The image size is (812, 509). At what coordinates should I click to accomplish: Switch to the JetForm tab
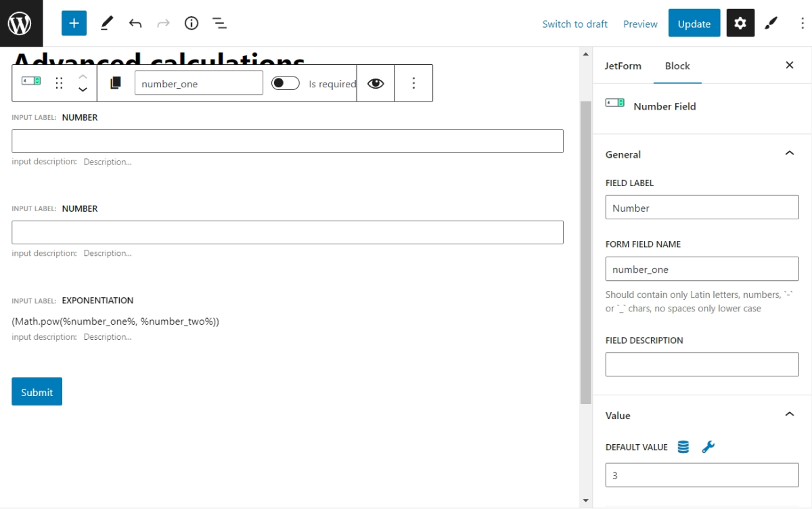click(x=623, y=66)
